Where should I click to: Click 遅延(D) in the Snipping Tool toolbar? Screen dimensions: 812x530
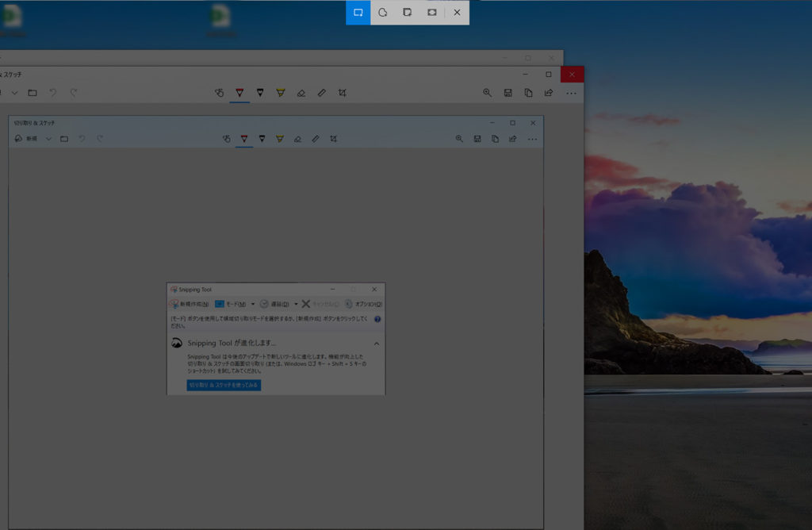pos(274,304)
